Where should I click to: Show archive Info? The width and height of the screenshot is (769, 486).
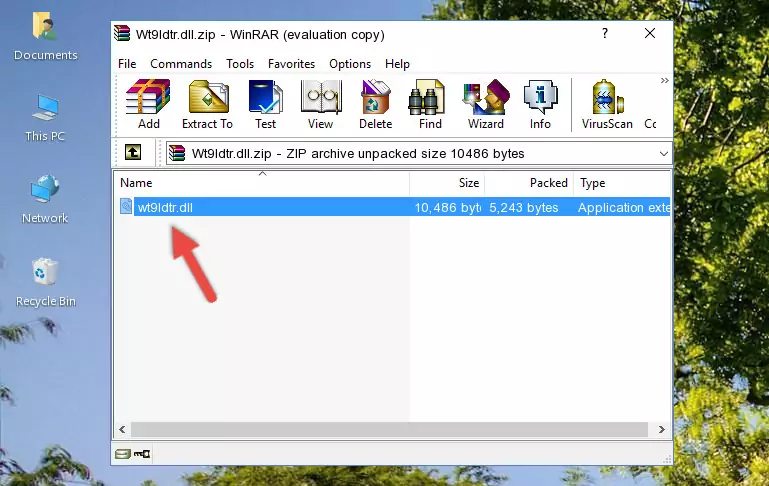[540, 104]
